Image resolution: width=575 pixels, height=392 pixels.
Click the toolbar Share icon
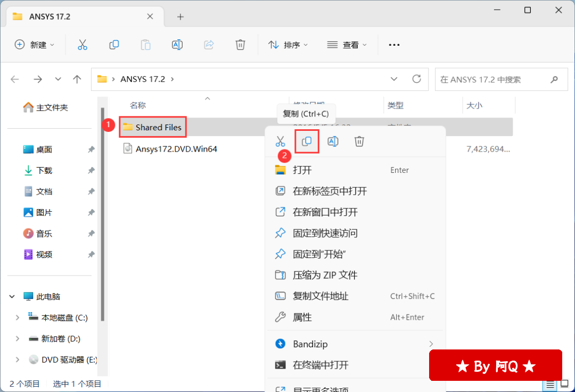(209, 45)
